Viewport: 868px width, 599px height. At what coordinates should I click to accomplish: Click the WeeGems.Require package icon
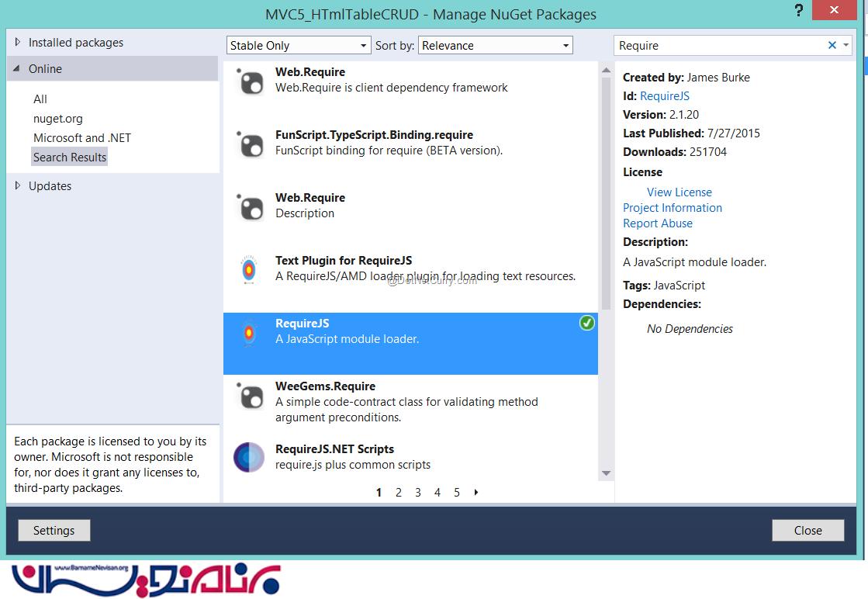coord(251,396)
